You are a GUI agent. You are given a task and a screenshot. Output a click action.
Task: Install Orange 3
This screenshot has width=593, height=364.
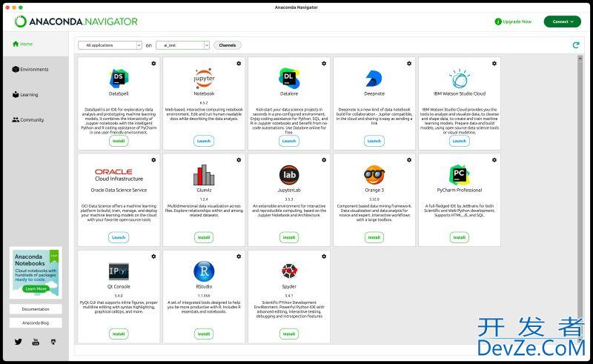374,237
